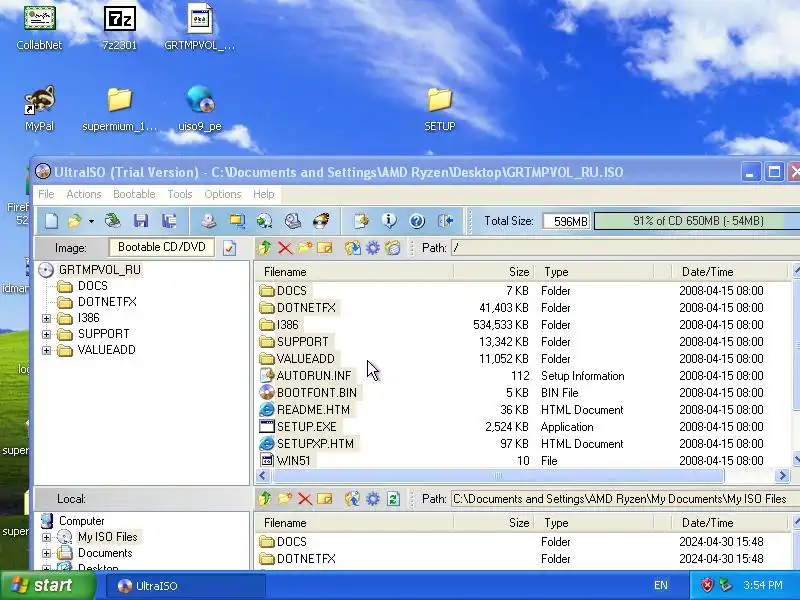
Task: Click the Refresh icon in Local pane
Action: (x=393, y=498)
